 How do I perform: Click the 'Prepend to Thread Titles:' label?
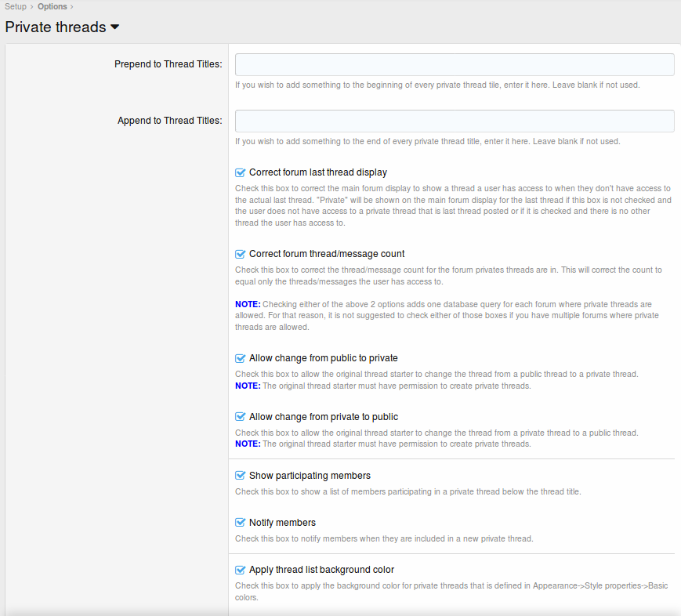[x=168, y=64]
